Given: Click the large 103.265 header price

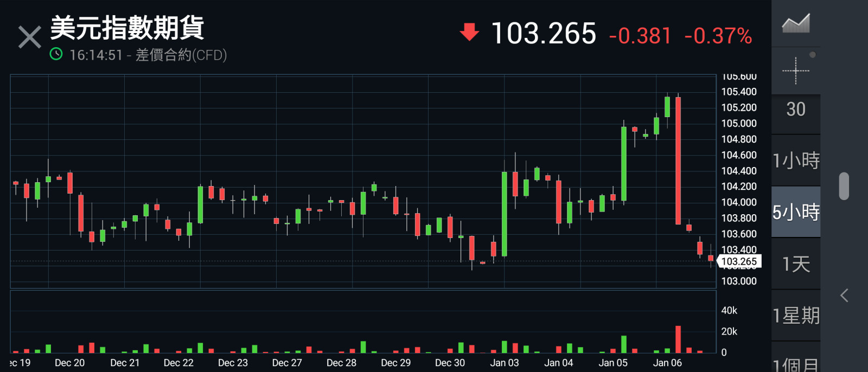Looking at the screenshot, I should tap(543, 34).
